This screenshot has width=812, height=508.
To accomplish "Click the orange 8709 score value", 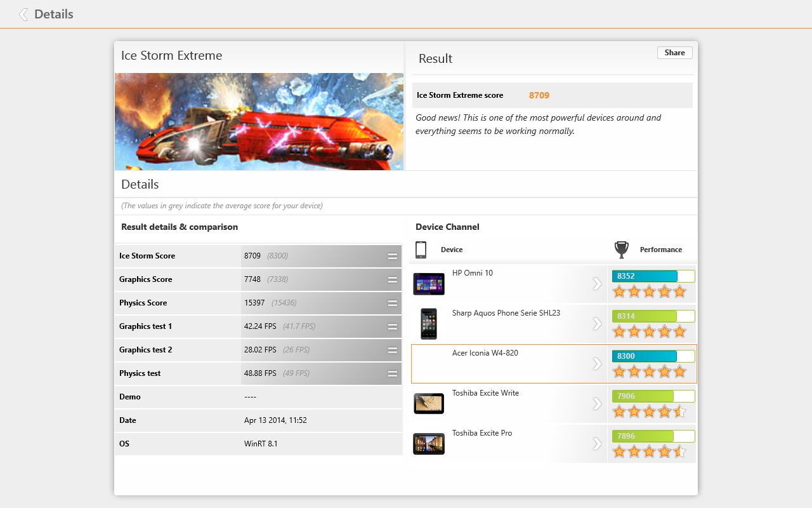I will point(539,95).
